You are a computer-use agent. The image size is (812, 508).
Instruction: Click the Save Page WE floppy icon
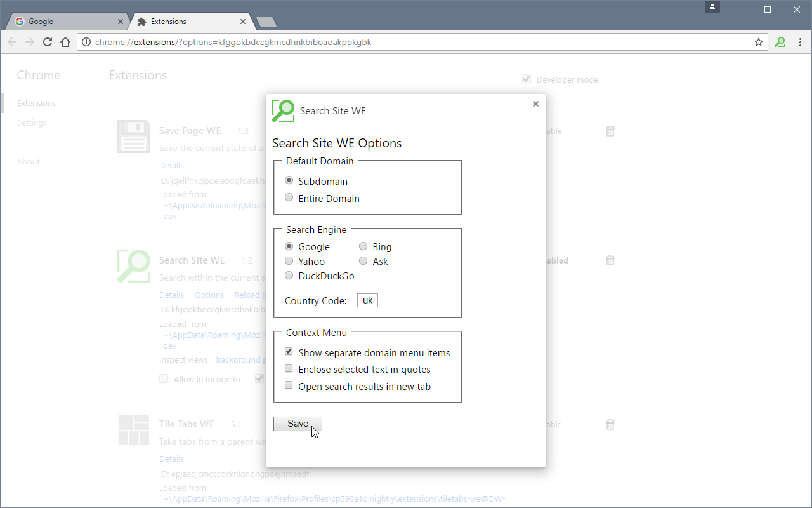pyautogui.click(x=134, y=137)
